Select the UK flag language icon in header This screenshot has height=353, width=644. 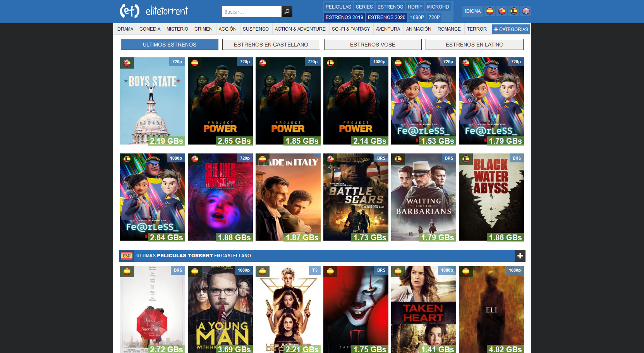click(526, 11)
